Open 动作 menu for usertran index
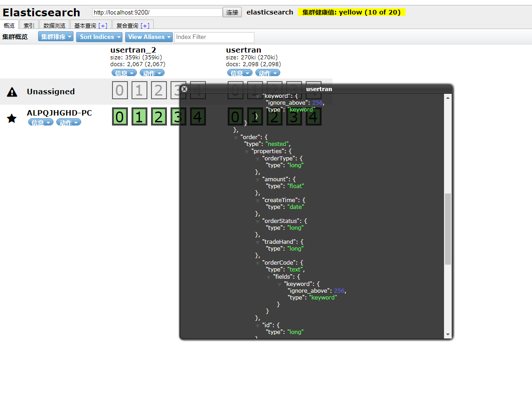Viewport: 532px width, 411px height. click(268, 73)
